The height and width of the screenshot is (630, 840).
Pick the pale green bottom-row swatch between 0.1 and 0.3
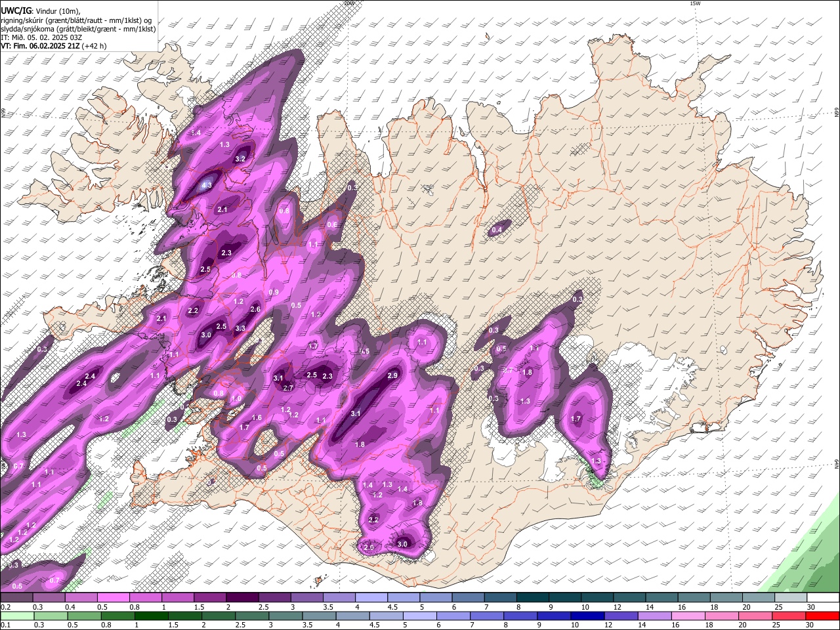coord(16,616)
